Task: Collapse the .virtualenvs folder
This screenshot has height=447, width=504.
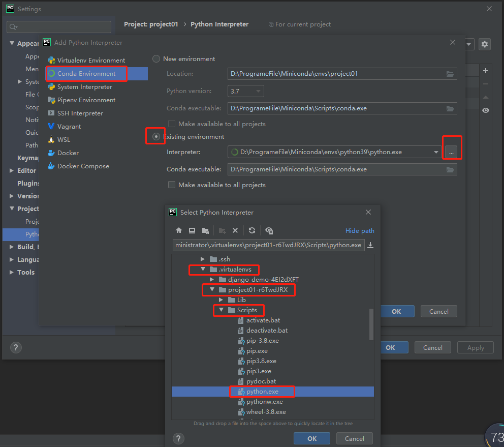Action: tap(203, 270)
